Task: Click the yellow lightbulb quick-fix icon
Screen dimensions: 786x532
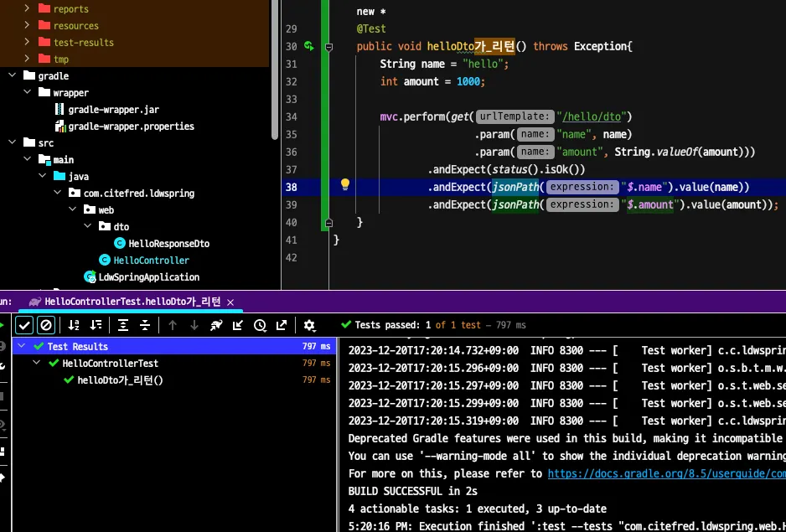Action: (x=344, y=185)
